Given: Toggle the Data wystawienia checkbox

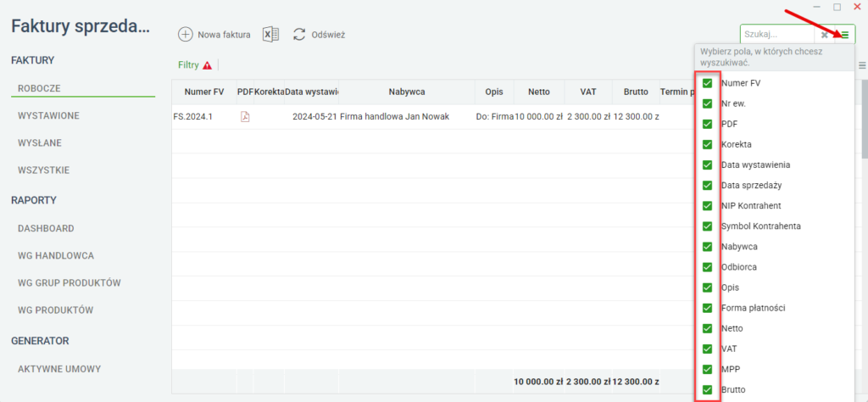Looking at the screenshot, I should [707, 165].
